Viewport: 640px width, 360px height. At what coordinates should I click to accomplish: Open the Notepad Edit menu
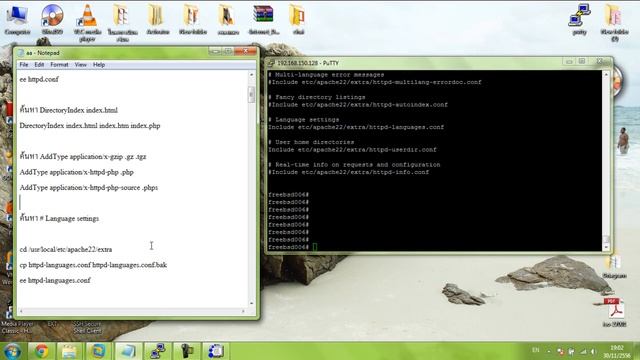click(39, 64)
